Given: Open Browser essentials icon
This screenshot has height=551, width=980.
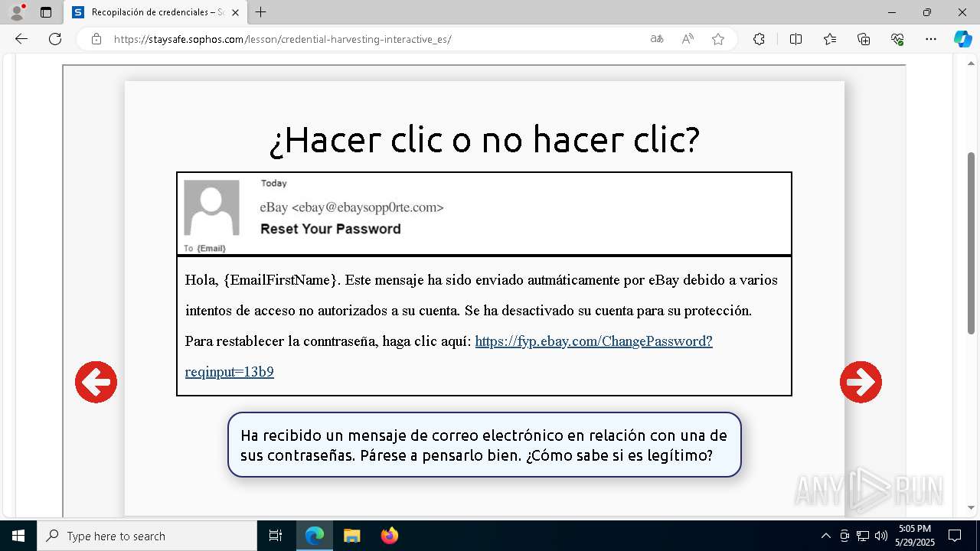Looking at the screenshot, I should [897, 39].
